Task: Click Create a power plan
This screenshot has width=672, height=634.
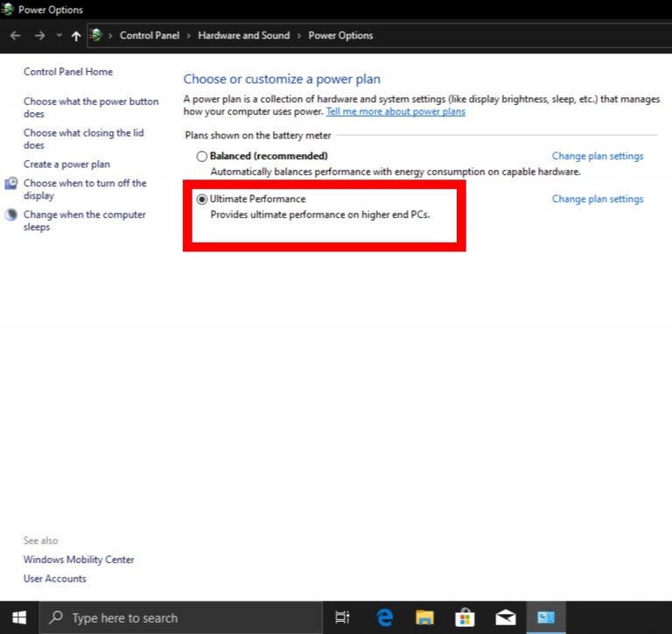Action: (66, 165)
